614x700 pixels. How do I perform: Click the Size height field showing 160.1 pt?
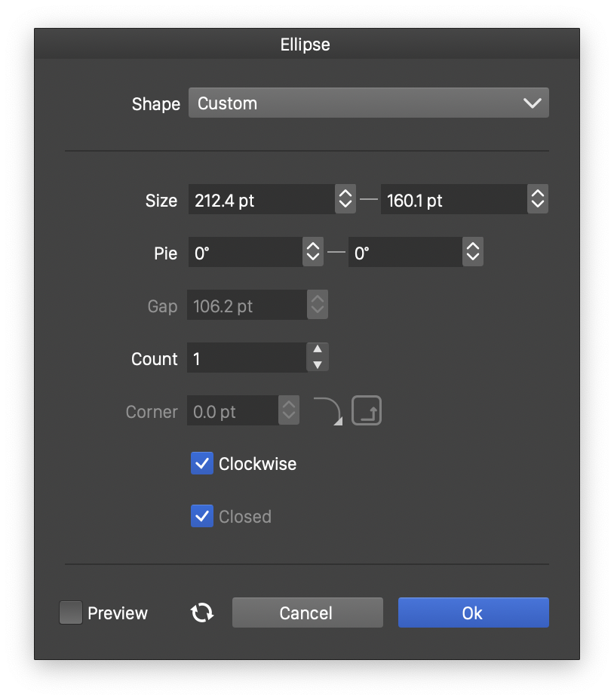pyautogui.click(x=453, y=199)
